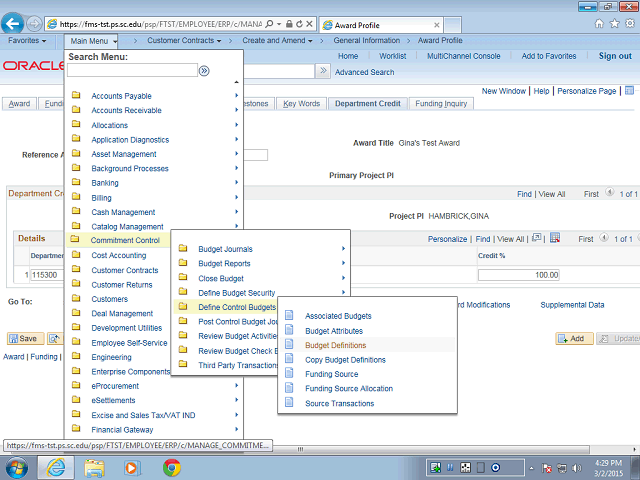Click the Sign out link
Screen dimensions: 640x480
click(x=615, y=56)
